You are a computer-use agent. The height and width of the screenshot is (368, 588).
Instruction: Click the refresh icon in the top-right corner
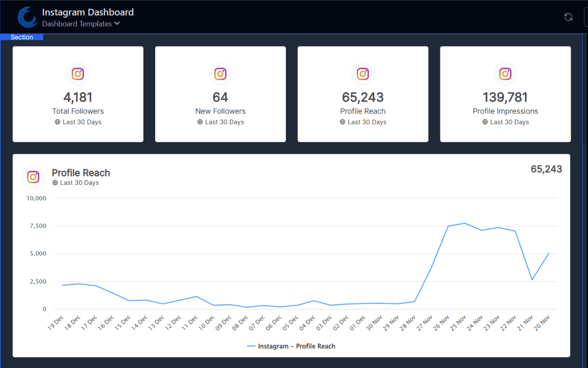pos(568,17)
